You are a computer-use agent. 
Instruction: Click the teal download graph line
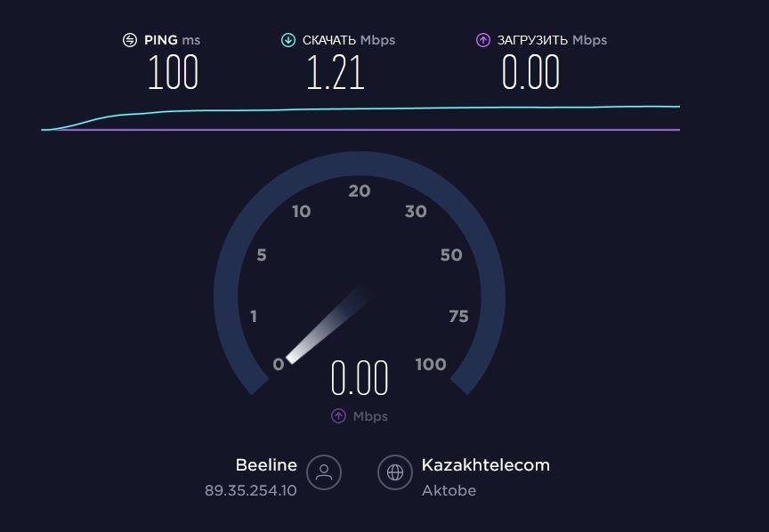(x=360, y=109)
